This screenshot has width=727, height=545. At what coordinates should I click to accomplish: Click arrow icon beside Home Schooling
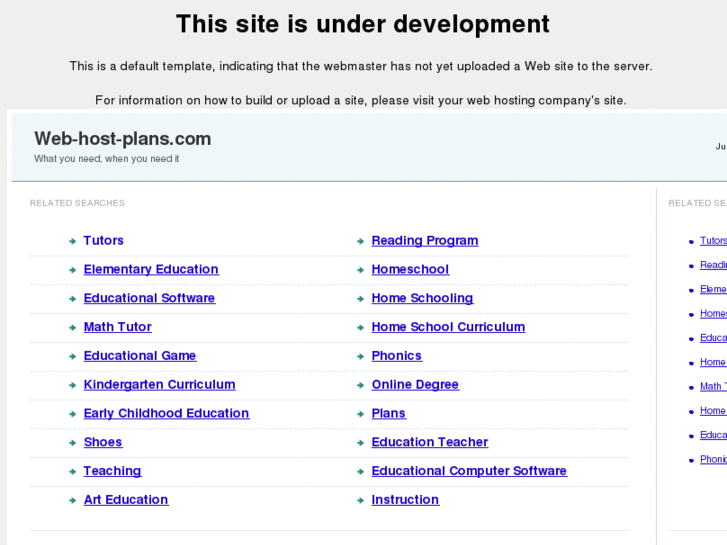click(360, 299)
